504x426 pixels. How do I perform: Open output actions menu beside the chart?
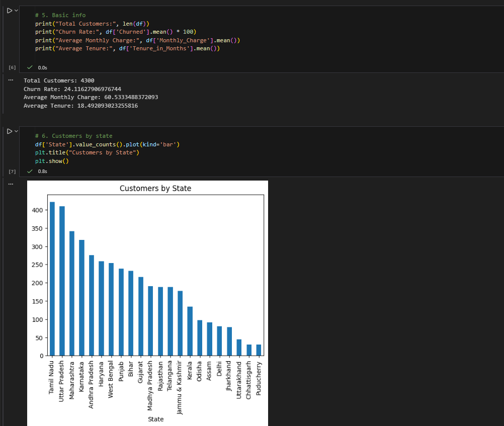click(x=12, y=184)
